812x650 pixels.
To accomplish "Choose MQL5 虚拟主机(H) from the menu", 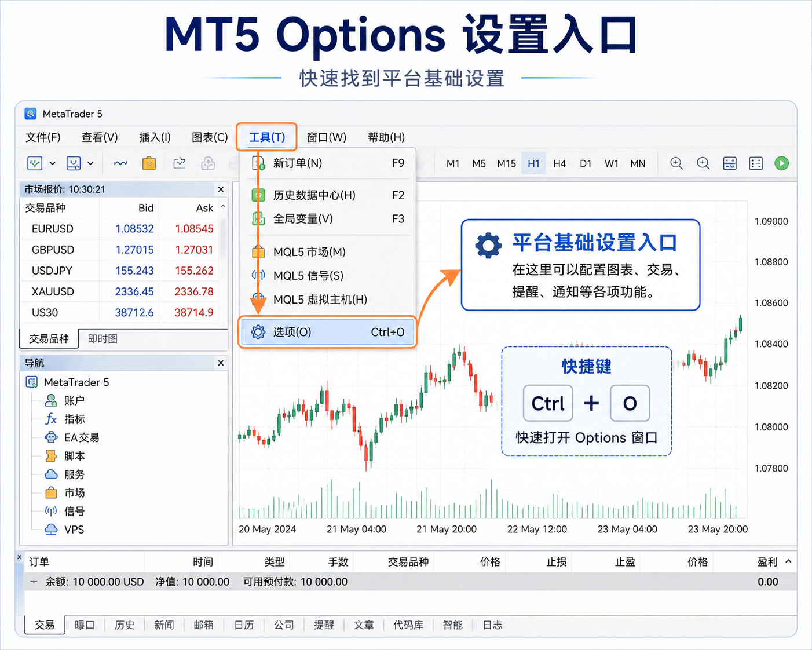I will pos(328,300).
